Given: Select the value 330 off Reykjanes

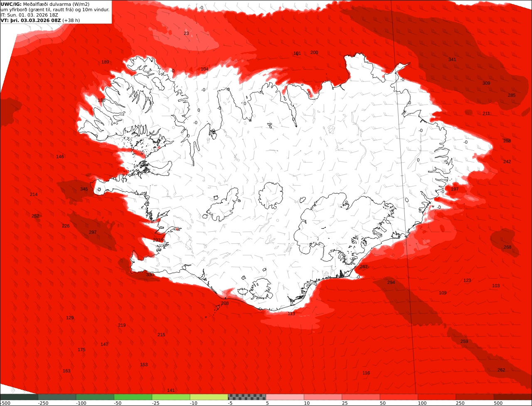Looking at the screenshot, I should 150,274.
